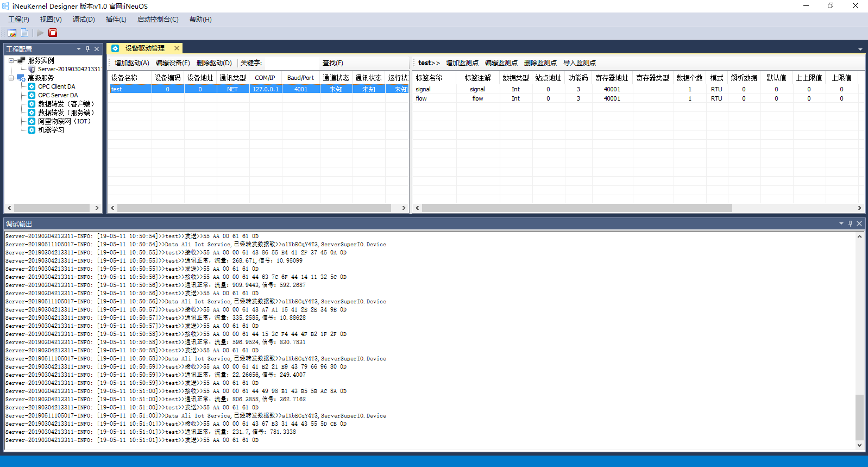Auto-hide 调试输出 panel using its pin icon
The image size is (868, 467).
(x=850, y=223)
